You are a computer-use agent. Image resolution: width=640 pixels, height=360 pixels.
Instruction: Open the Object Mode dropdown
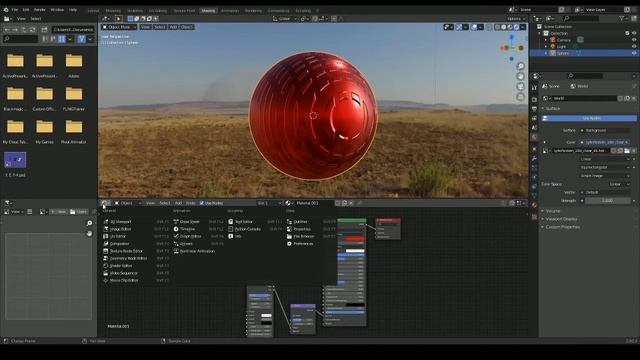[x=119, y=27]
